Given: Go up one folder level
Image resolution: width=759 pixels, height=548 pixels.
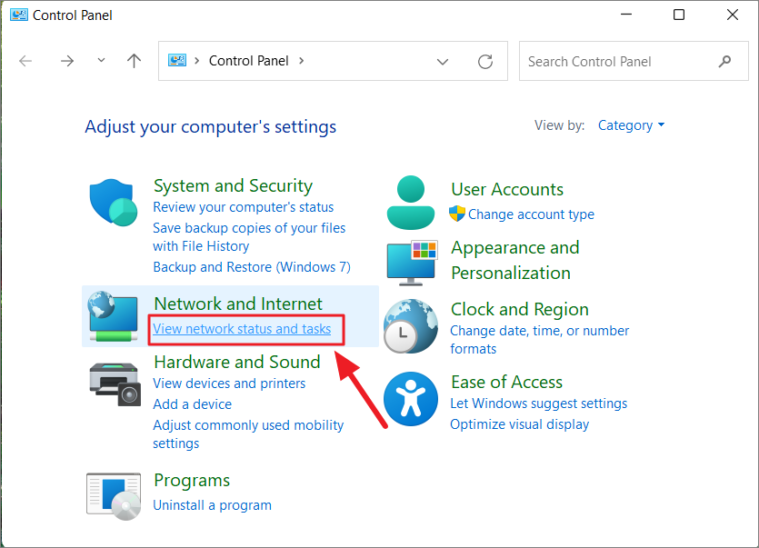Looking at the screenshot, I should (x=134, y=61).
